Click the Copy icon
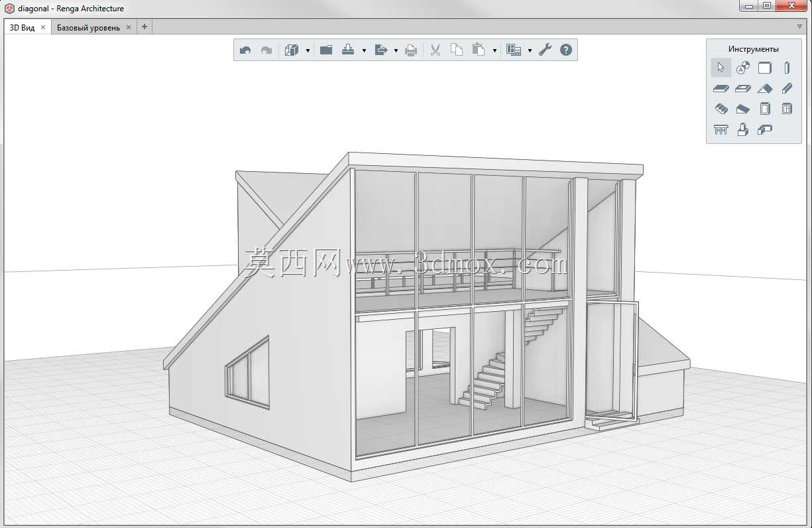 (x=457, y=50)
